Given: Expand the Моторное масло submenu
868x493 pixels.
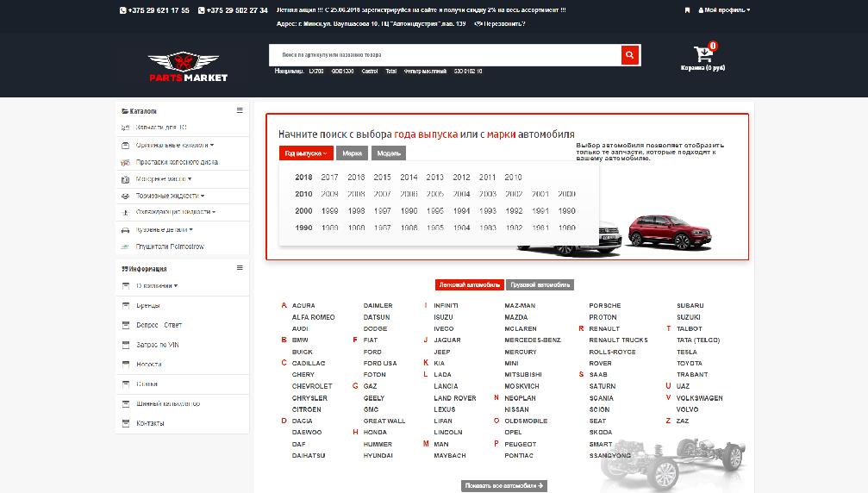Looking at the screenshot, I should (x=164, y=179).
